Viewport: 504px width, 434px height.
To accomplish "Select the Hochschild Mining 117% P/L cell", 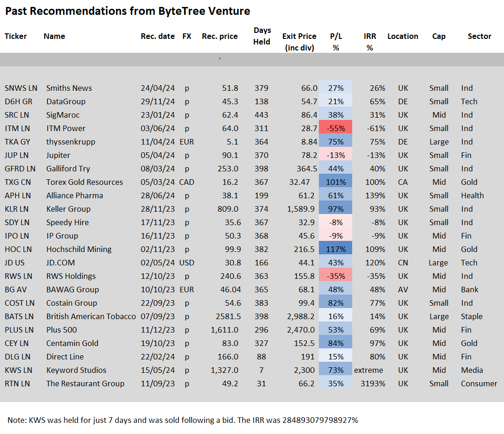I will click(x=336, y=249).
